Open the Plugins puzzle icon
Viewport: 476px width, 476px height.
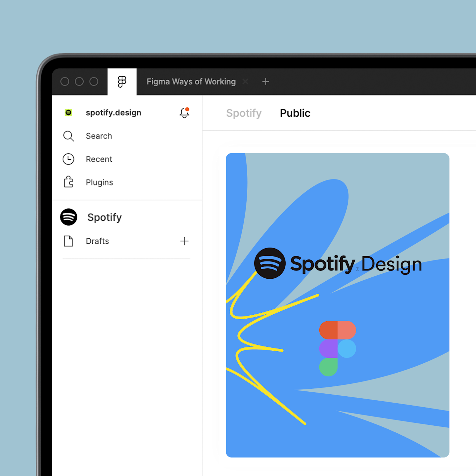point(68,182)
